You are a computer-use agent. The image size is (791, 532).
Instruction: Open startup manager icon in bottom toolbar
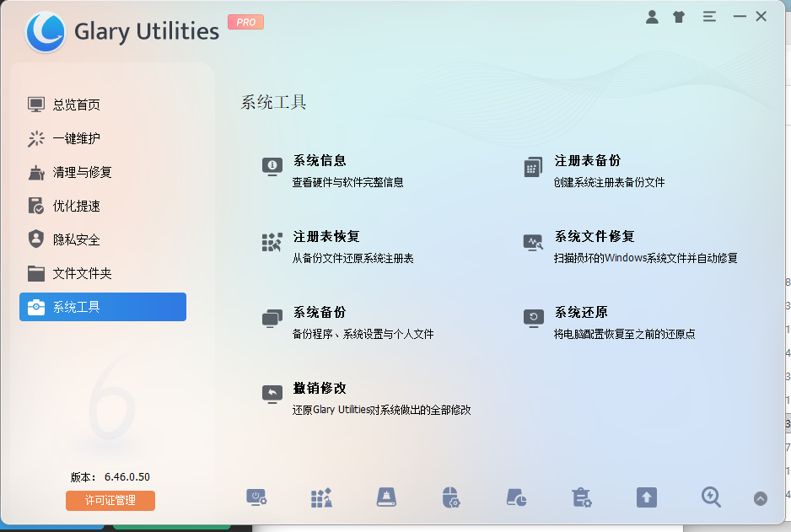[256, 497]
